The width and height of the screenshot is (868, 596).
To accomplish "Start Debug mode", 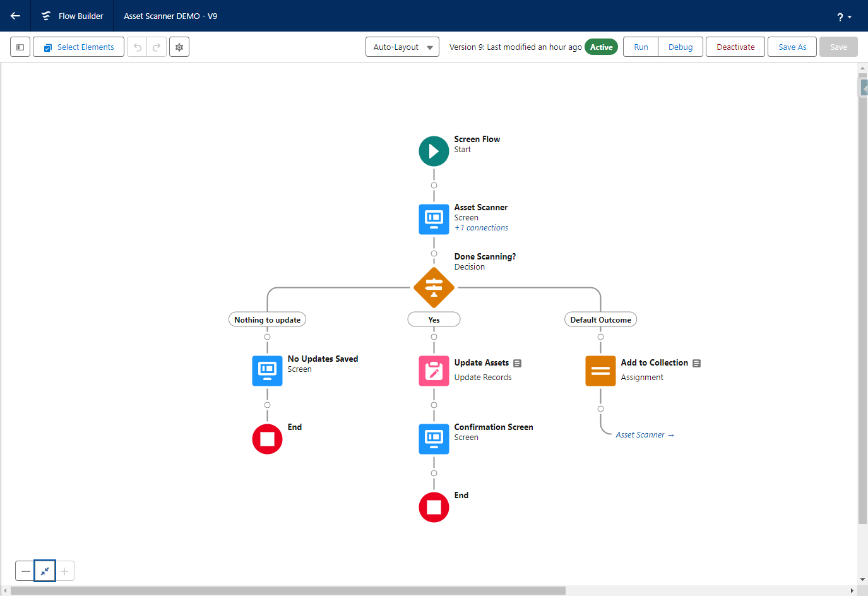I will coord(680,47).
